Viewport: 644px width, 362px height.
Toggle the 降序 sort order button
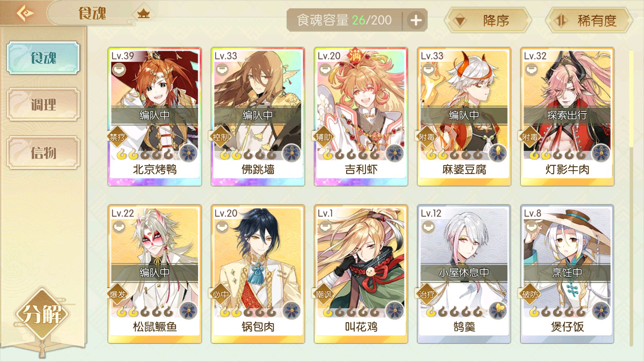pos(488,21)
